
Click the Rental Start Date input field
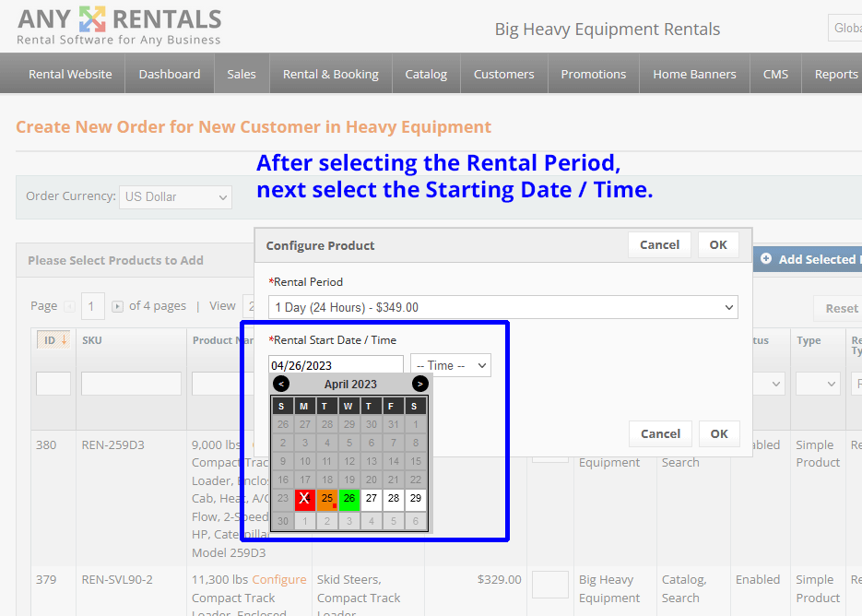336,365
